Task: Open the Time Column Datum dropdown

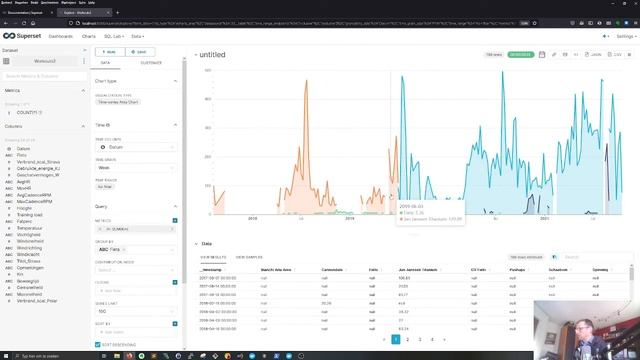Action: (136, 147)
